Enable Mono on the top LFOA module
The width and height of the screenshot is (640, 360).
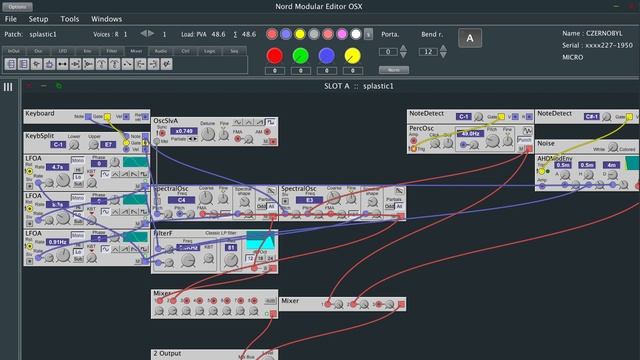pyautogui.click(x=78, y=160)
